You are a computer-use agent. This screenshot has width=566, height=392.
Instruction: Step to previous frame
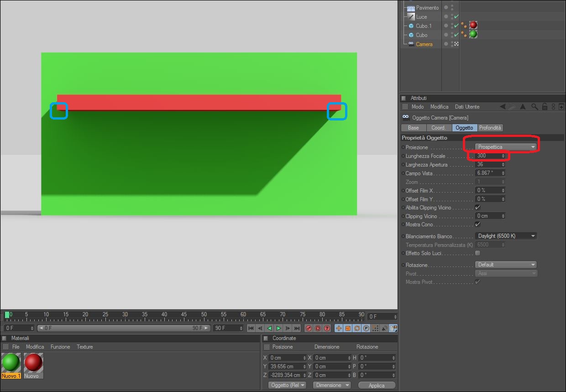coord(260,328)
